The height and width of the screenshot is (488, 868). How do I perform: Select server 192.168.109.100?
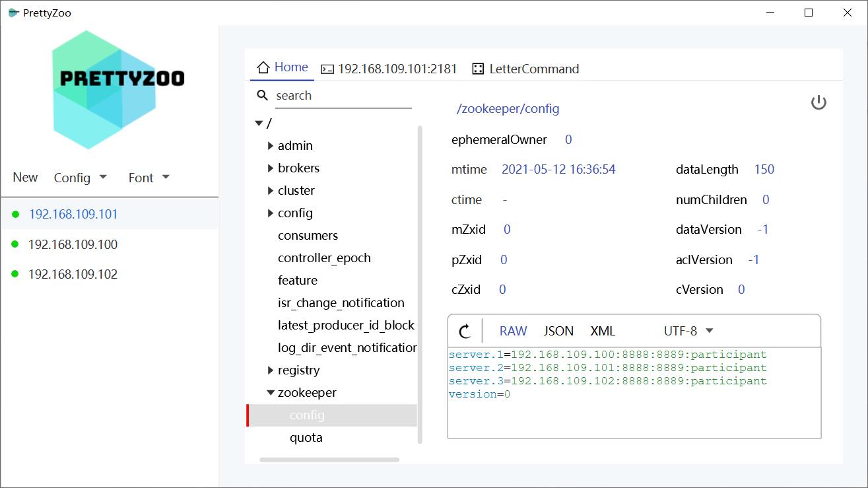point(110,244)
